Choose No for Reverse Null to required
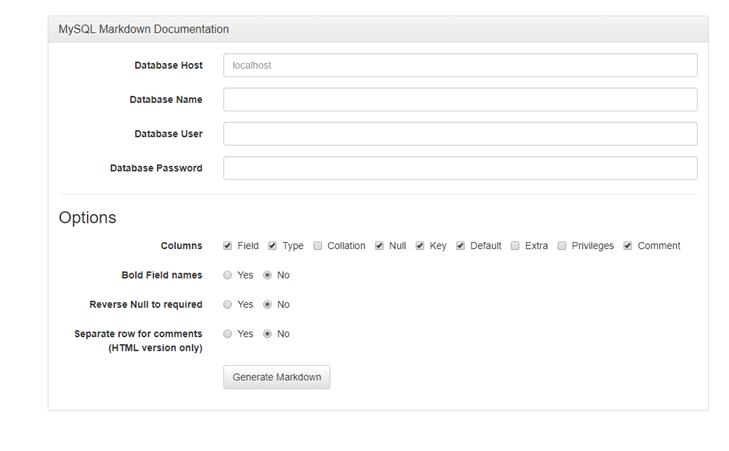Image resolution: width=729 pixels, height=451 pixels. 267,305
